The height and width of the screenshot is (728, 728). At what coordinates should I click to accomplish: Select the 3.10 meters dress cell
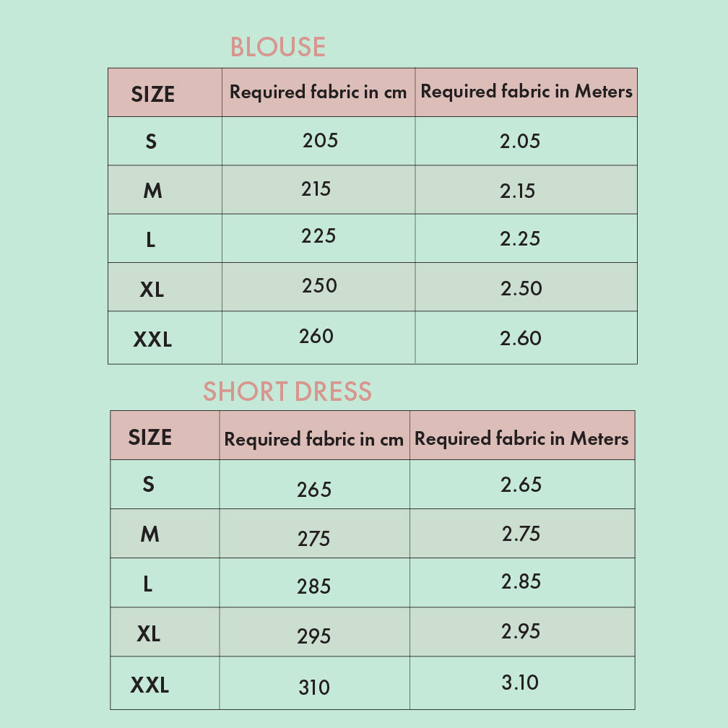point(522,683)
